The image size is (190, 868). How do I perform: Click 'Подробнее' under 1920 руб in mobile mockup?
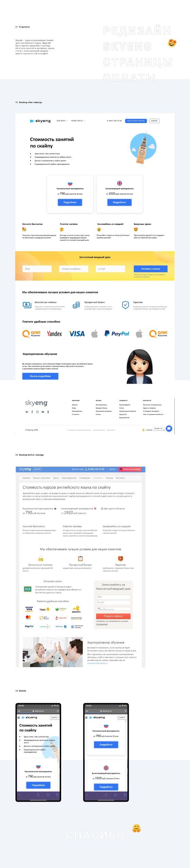[106, 787]
